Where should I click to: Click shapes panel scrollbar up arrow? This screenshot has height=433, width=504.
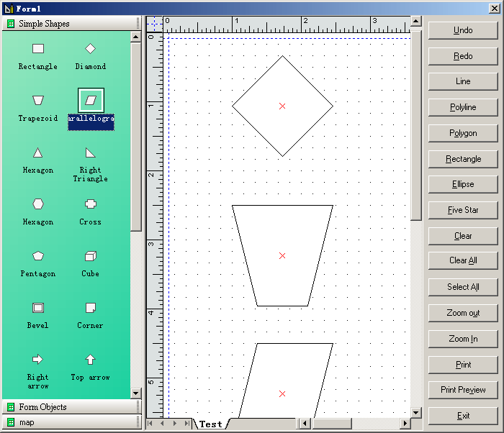click(135, 37)
